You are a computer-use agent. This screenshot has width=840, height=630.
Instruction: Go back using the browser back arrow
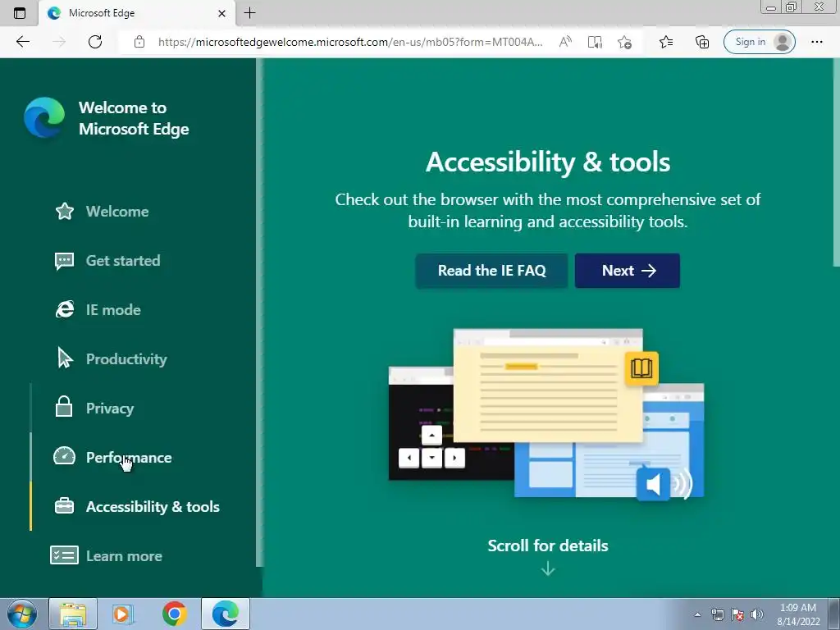pos(22,42)
